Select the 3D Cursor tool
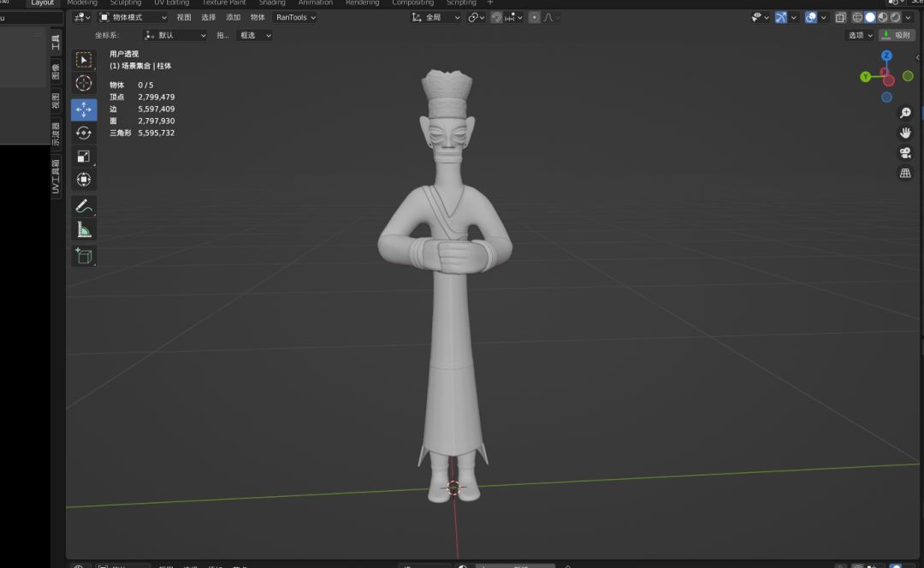 84,84
